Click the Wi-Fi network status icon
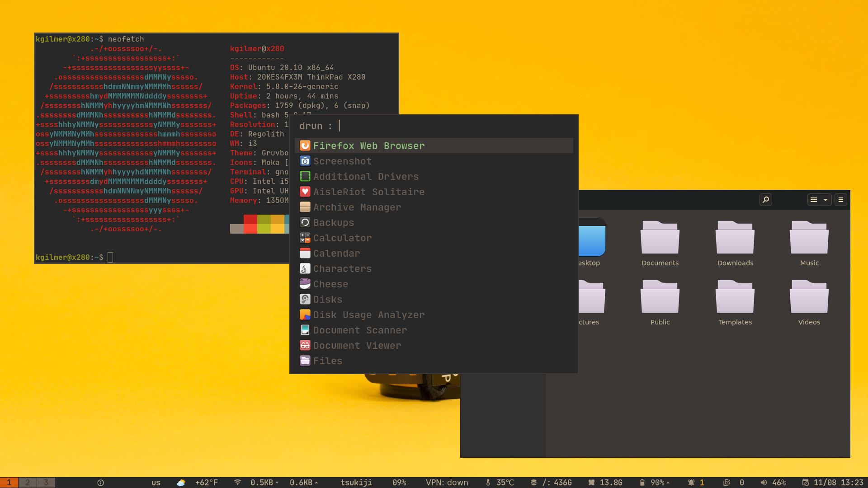Image resolution: width=868 pixels, height=488 pixels. [237, 483]
